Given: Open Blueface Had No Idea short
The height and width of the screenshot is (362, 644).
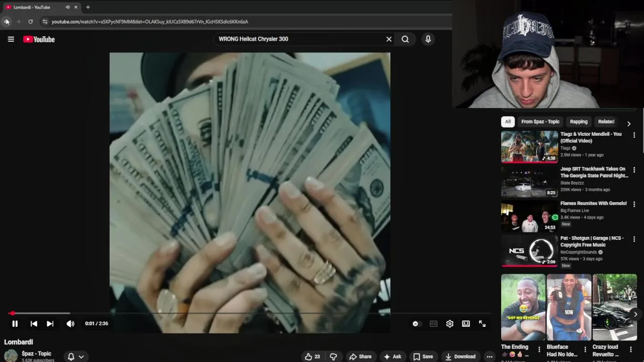Looking at the screenshot, I should 569,307.
